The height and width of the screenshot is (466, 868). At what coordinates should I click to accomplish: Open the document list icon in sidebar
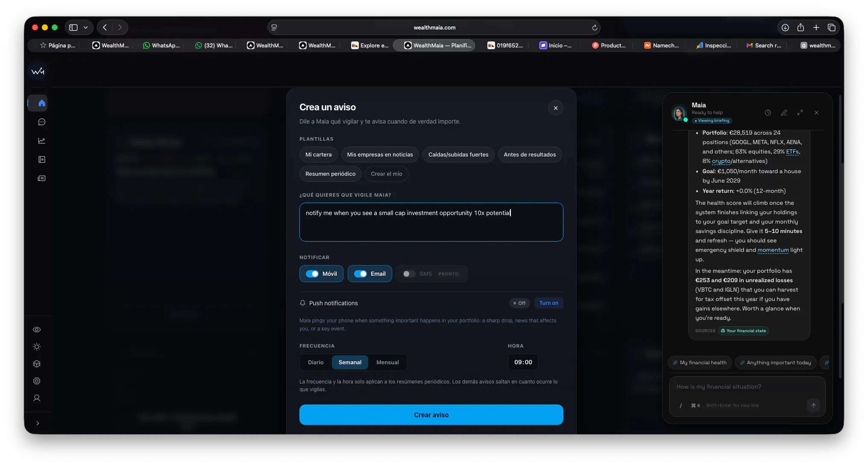pos(41,159)
